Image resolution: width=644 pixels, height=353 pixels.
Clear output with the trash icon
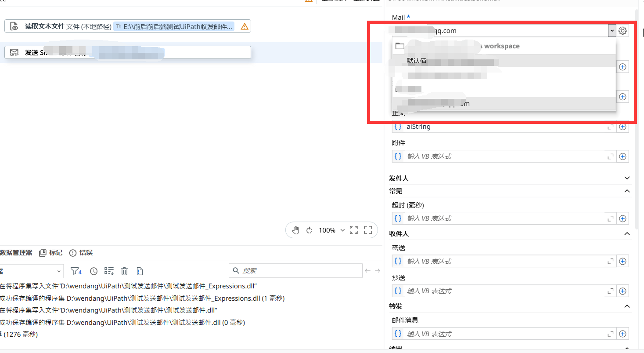coord(125,271)
